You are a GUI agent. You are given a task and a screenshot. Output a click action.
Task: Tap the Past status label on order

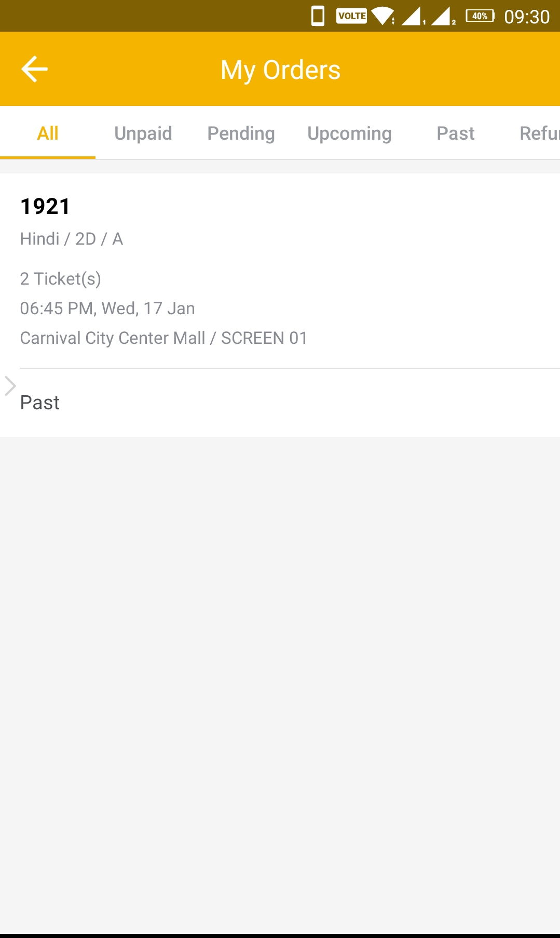[x=40, y=403]
